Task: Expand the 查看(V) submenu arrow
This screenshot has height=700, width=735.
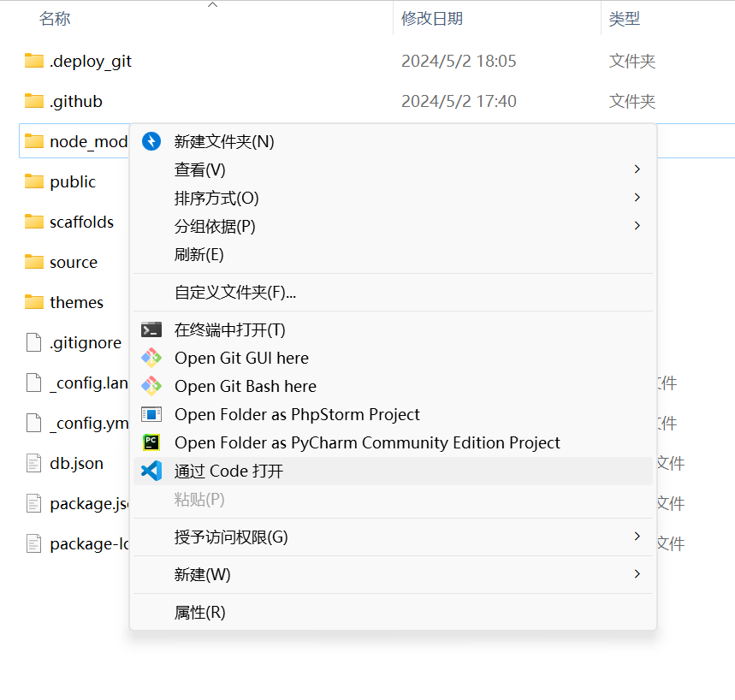Action: pos(637,169)
